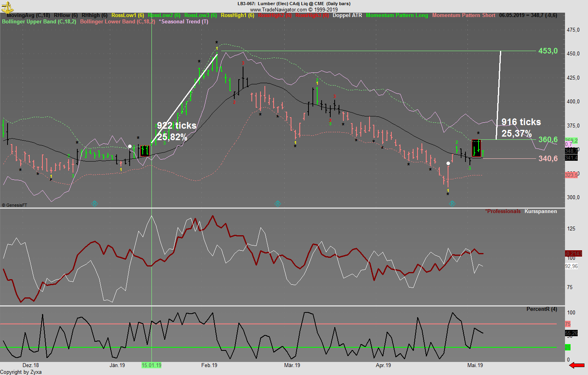This screenshot has height=375, width=588.
Task: Click the Apr.19 date axis label
Action: [383, 365]
